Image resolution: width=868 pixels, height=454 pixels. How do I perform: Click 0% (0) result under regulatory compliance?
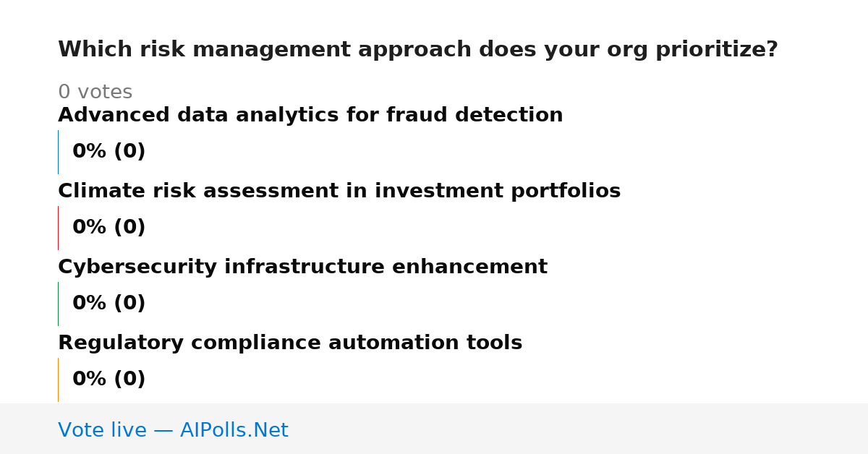click(109, 380)
